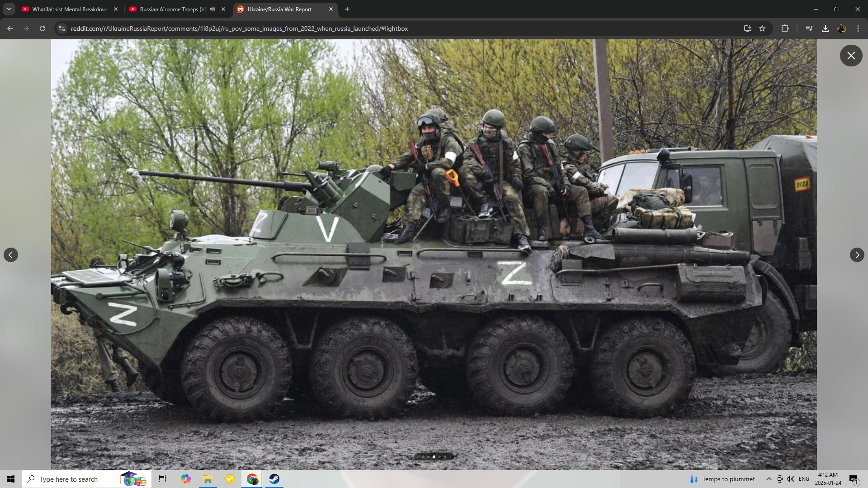Screen dimensions: 868x488
Task: Reload the Reddit page
Action: click(42, 28)
